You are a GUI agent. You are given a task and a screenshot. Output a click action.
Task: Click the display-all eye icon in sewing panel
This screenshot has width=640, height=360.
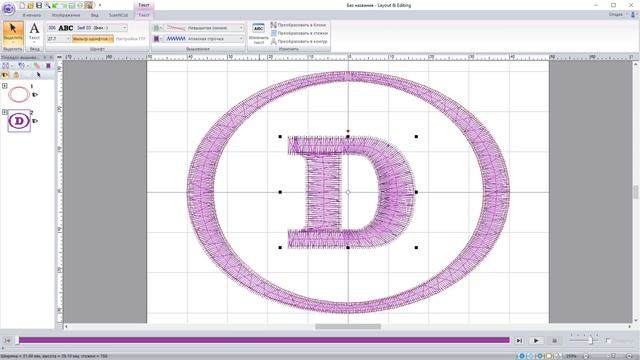pos(5,75)
